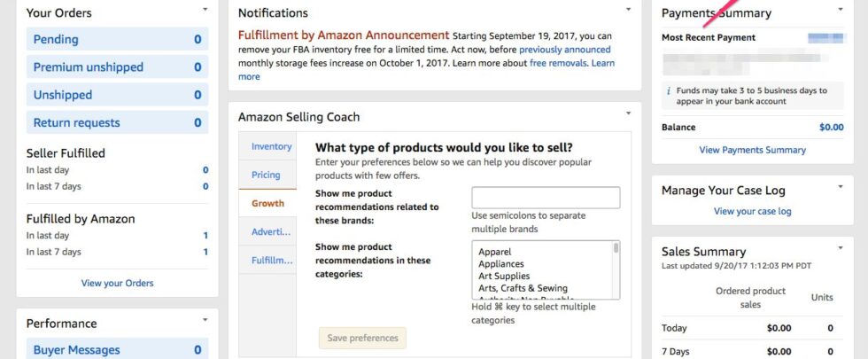Open the Advertising tab in Selling Coach

[x=271, y=231]
